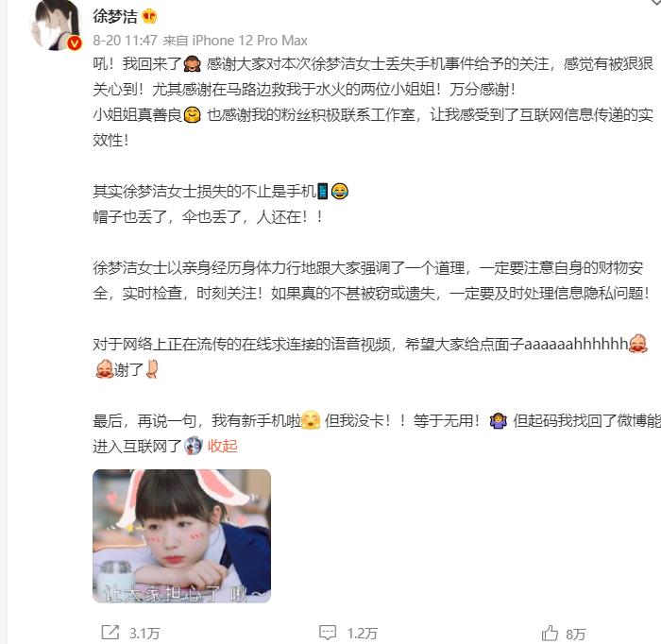Click the 1.2万 comment count

(362, 633)
